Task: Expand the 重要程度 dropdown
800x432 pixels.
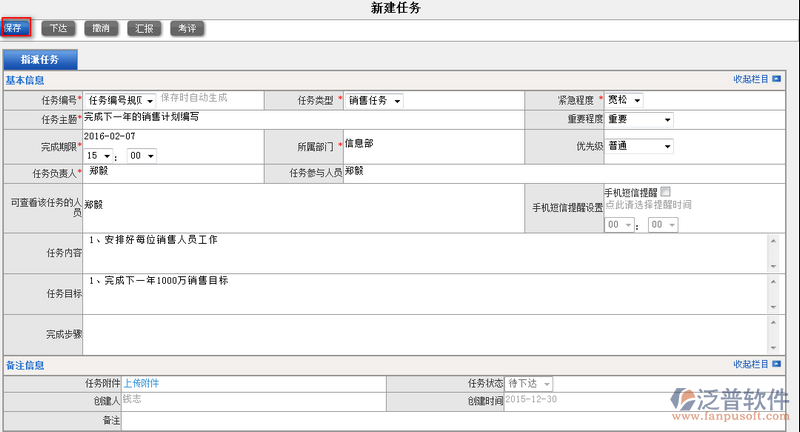Action: 639,120
